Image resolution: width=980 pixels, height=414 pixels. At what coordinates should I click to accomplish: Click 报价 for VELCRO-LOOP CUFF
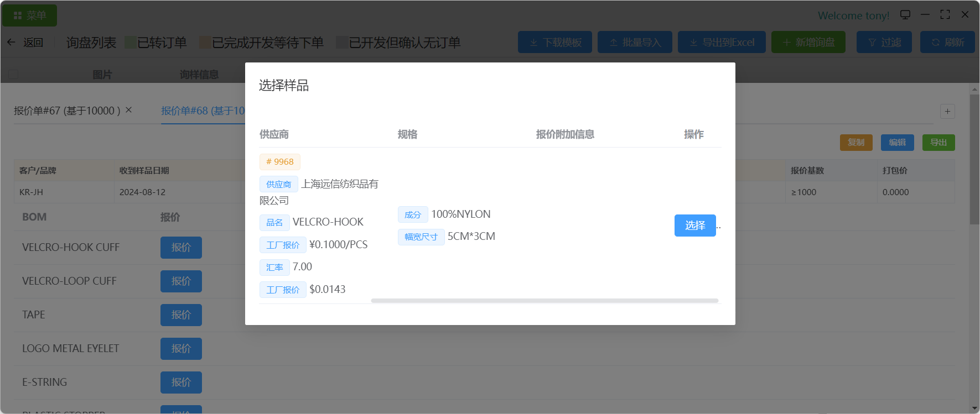click(x=181, y=281)
